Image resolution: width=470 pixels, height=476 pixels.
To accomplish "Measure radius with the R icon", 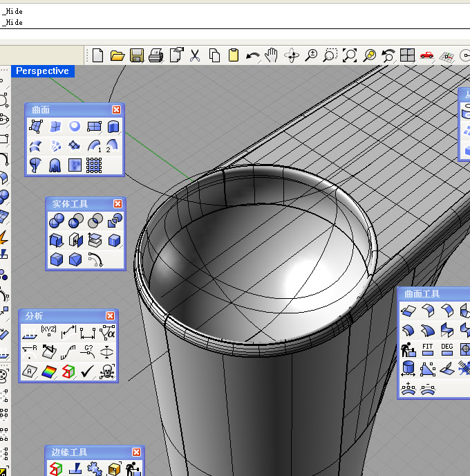I will point(30,351).
